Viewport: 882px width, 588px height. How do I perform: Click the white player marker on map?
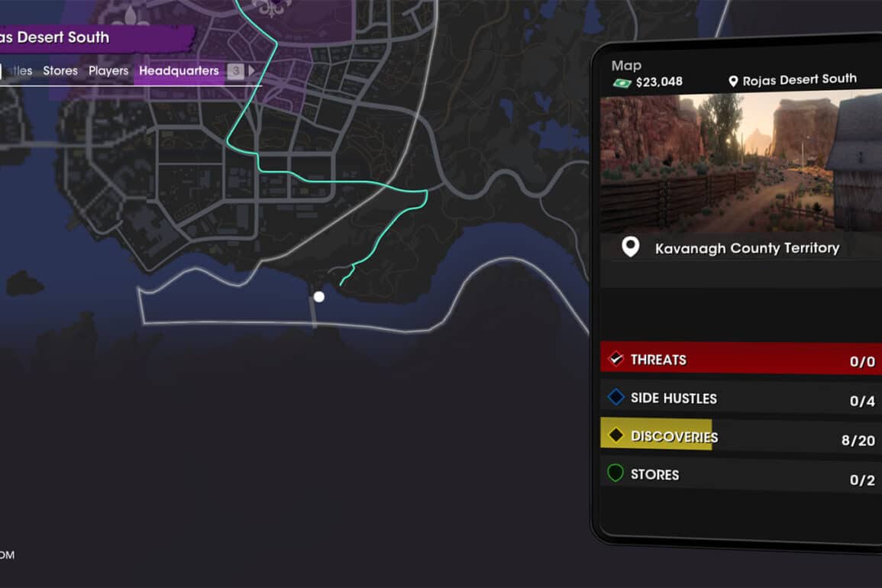click(x=319, y=296)
